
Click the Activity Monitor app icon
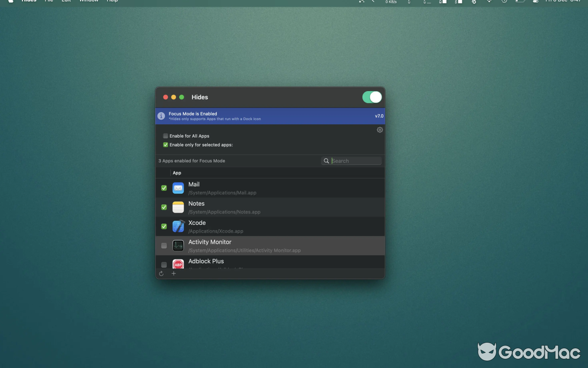tap(178, 246)
